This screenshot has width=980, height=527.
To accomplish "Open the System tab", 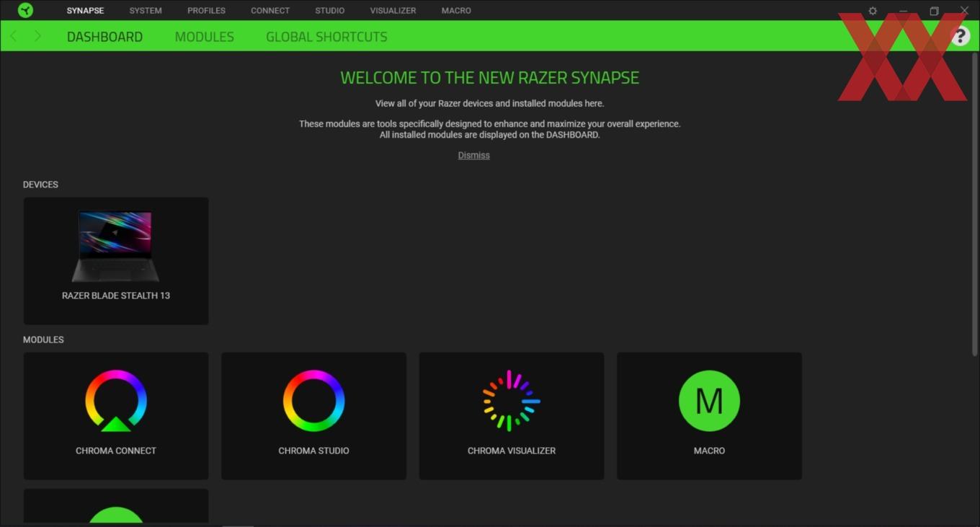I will (x=146, y=11).
